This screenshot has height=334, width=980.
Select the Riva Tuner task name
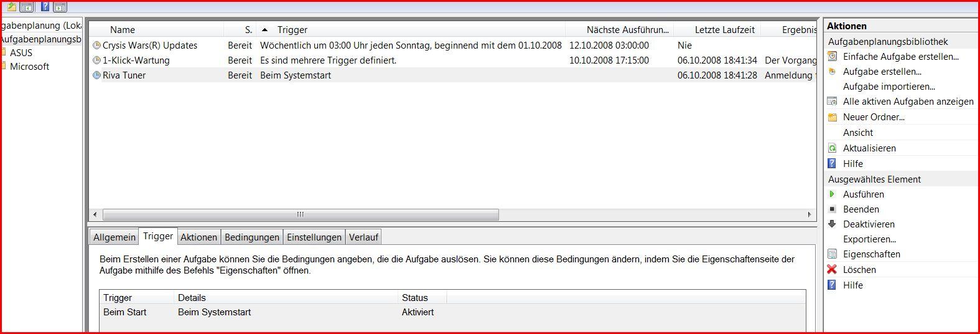click(124, 75)
